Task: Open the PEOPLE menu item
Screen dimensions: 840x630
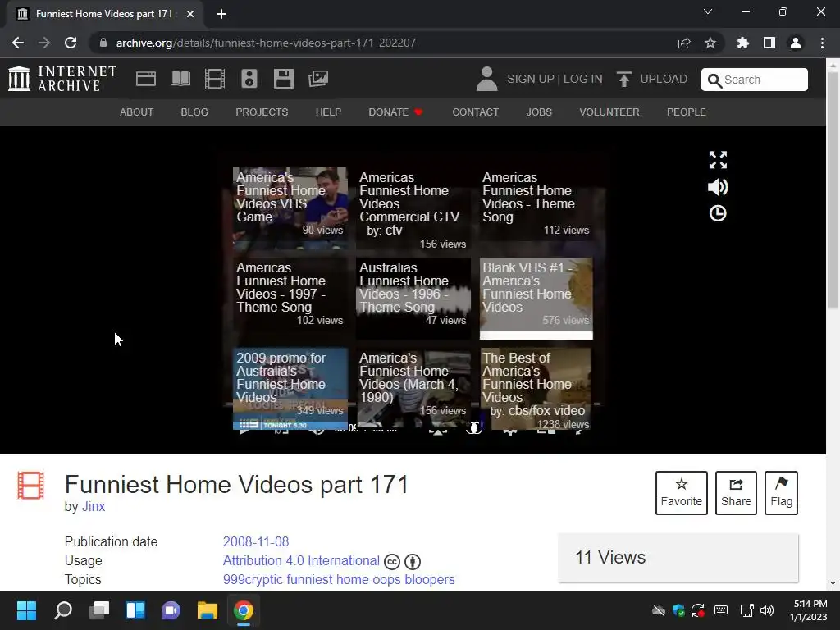Action: coord(687,112)
